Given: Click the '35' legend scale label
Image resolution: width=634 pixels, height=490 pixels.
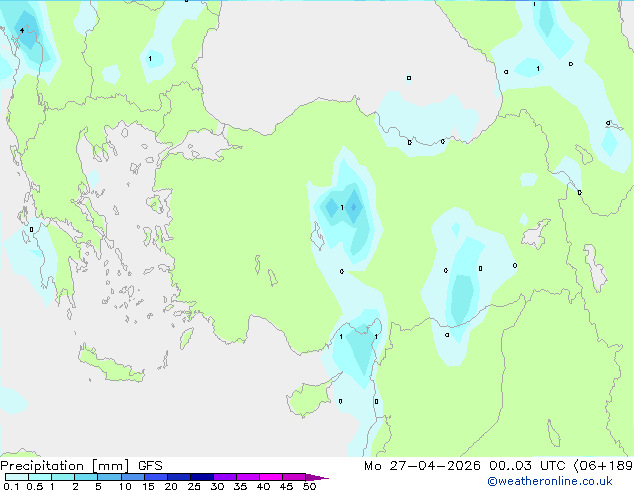Looking at the screenshot, I should click(x=240, y=486).
